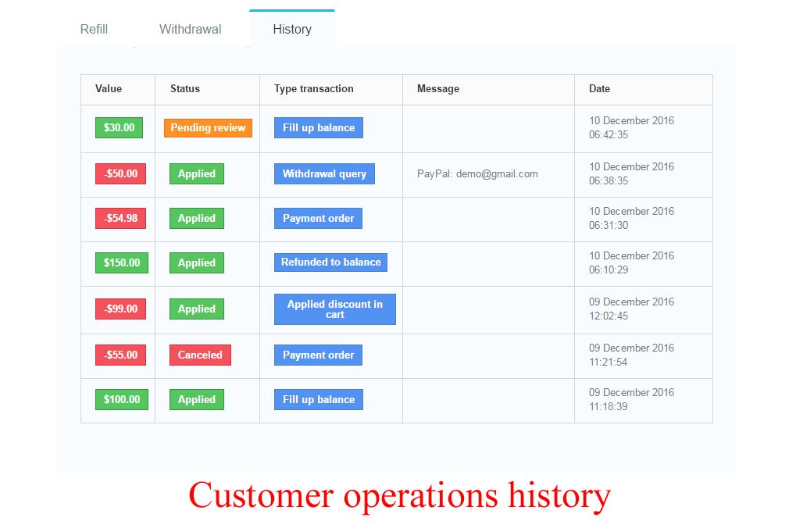796x532 pixels.
Task: Click Payment order in the -$54.98 row
Action: pos(318,218)
